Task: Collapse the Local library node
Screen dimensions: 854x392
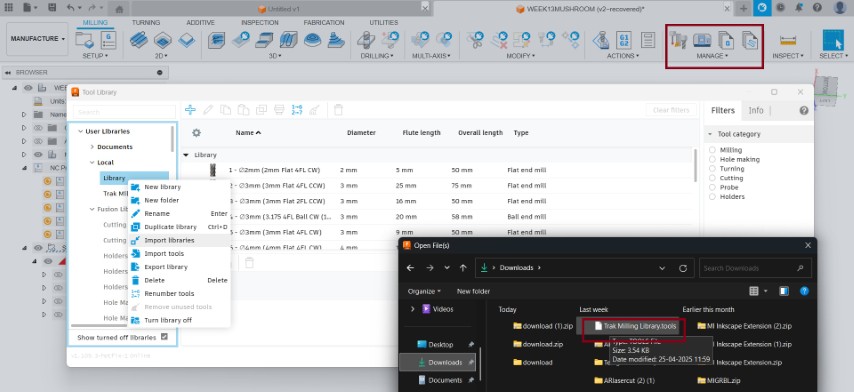Action: pyautogui.click(x=92, y=162)
